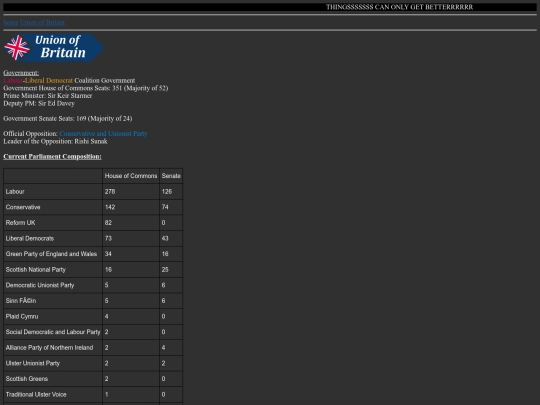Select the 'Scottish Greens' row label
Image resolution: width=540 pixels, height=405 pixels.
(27, 379)
